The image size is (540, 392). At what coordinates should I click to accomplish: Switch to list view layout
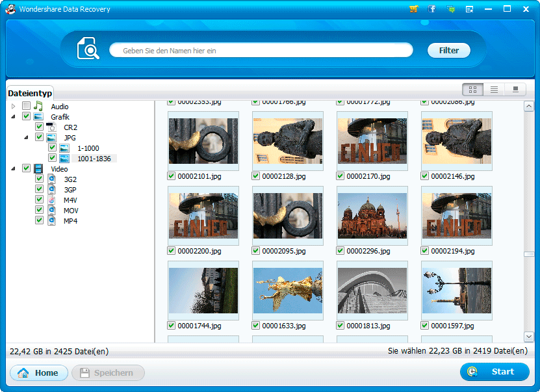(494, 89)
